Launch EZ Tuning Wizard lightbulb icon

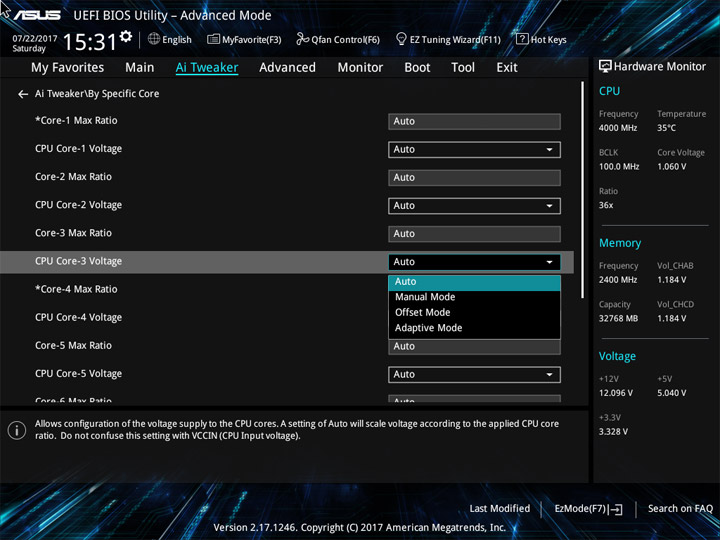401,39
